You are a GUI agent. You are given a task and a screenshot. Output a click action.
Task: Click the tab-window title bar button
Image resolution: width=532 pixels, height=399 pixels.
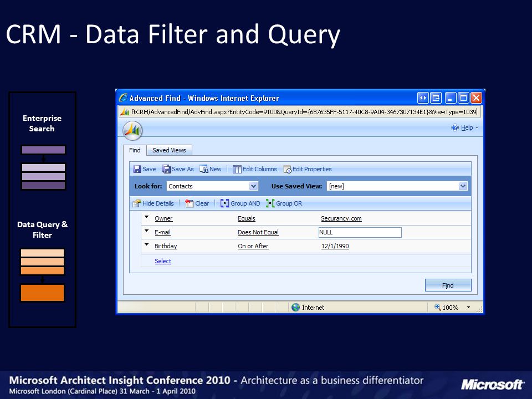click(436, 98)
